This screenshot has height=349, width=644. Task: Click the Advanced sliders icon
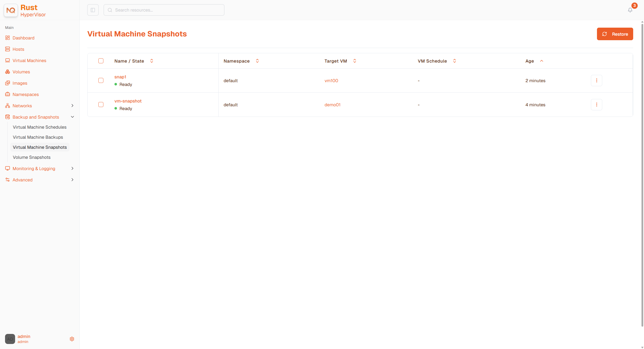[8, 180]
